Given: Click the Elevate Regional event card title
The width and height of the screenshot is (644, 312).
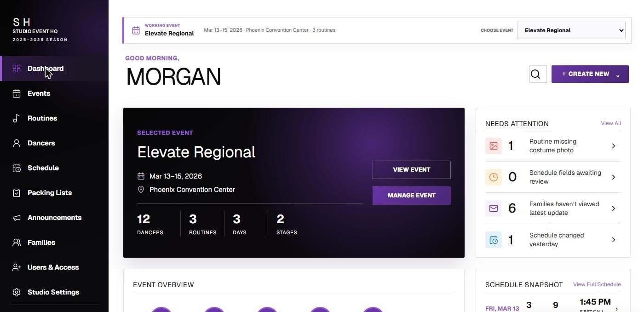Looking at the screenshot, I should pos(196,152).
